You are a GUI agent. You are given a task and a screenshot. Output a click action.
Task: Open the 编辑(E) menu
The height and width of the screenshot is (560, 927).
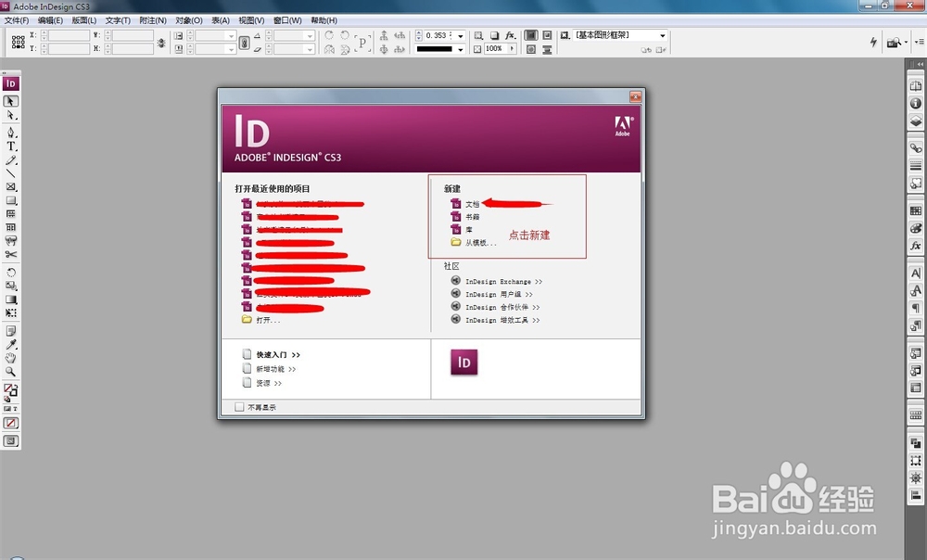[50, 20]
